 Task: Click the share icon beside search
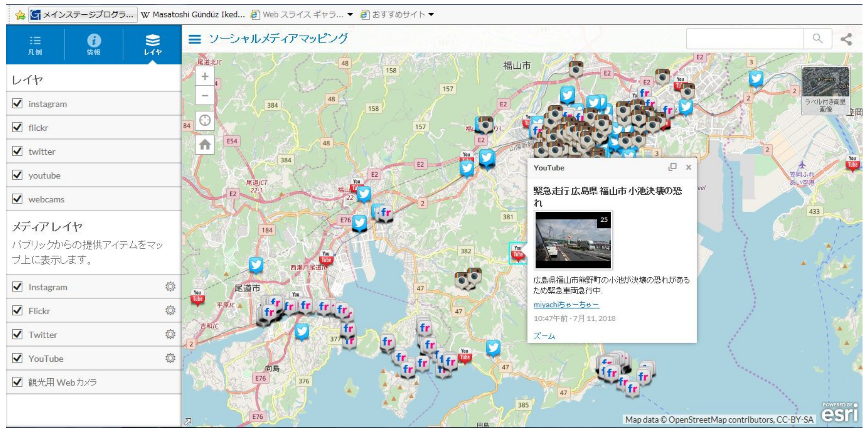(x=846, y=39)
